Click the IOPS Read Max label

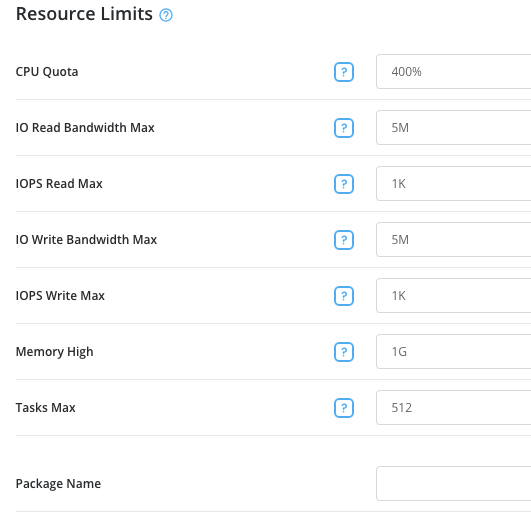pos(59,184)
